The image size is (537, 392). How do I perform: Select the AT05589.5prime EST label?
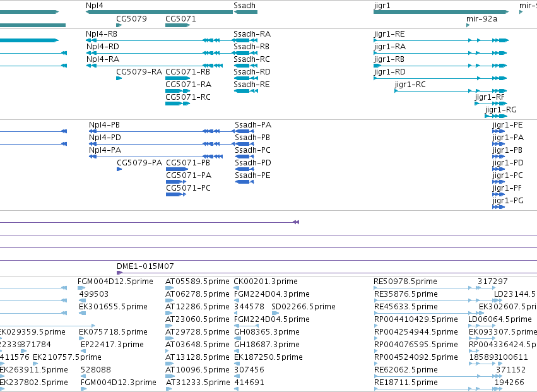[x=198, y=282]
